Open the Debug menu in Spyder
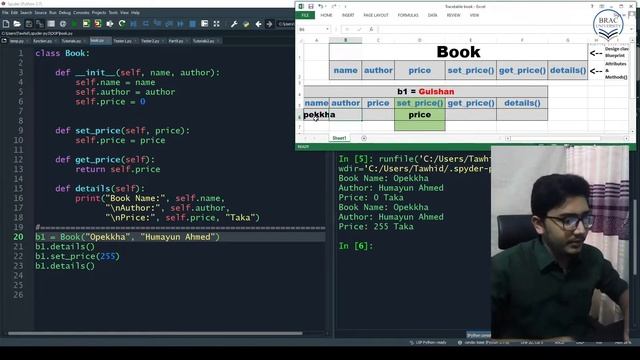The width and height of the screenshot is (640, 360). click(64, 13)
